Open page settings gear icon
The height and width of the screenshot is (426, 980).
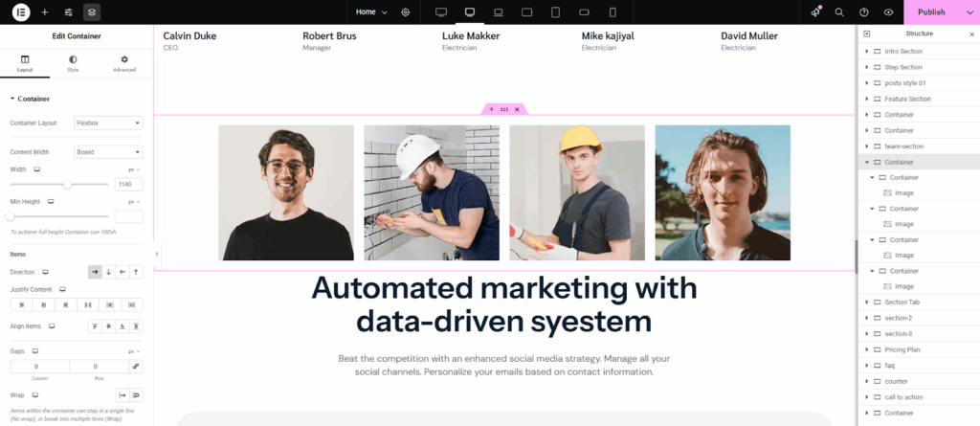[x=406, y=11]
